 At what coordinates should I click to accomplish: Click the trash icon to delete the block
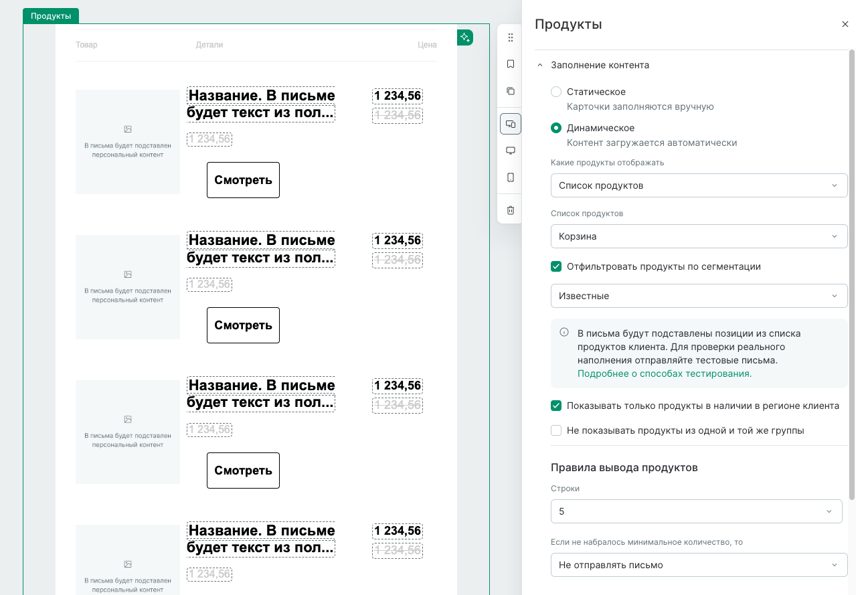click(x=511, y=210)
